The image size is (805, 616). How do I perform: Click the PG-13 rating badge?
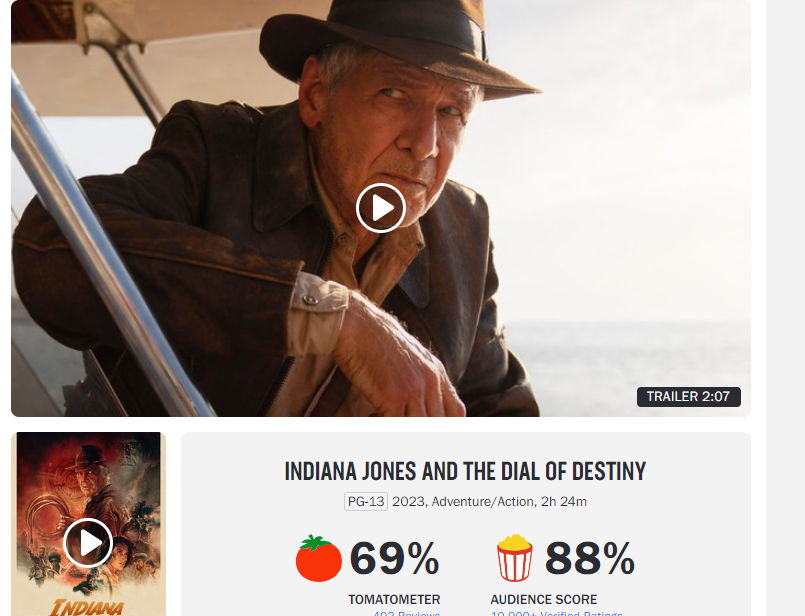point(366,502)
